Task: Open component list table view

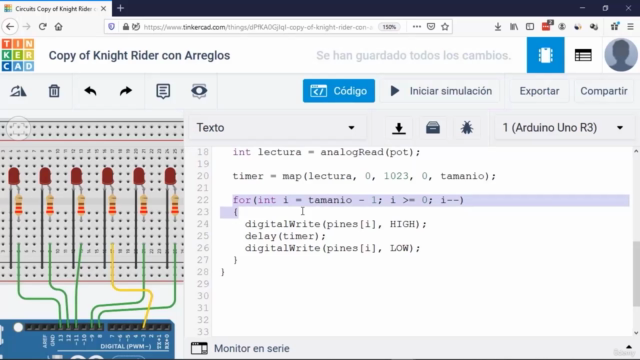Action: (583, 55)
